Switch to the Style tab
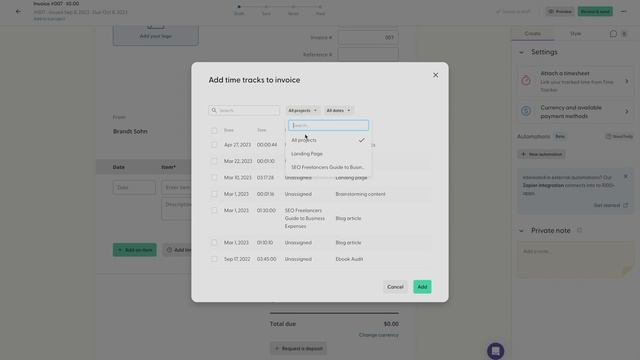 coord(576,33)
